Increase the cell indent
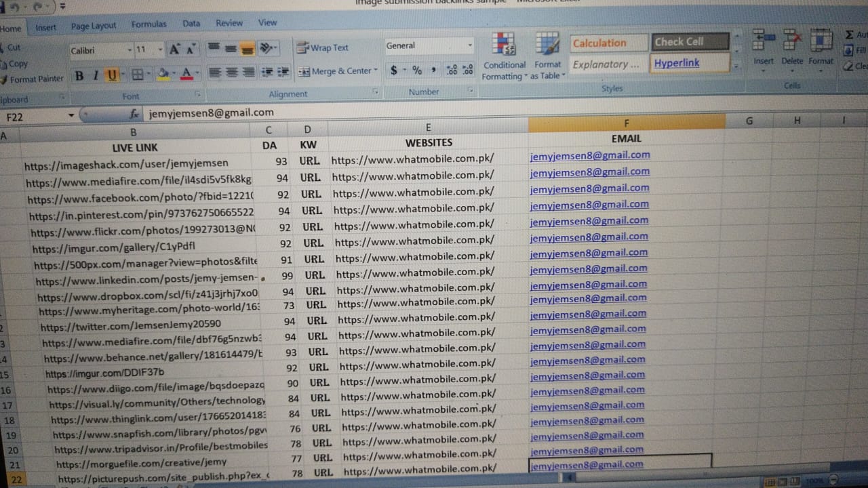The image size is (868, 488). point(283,71)
